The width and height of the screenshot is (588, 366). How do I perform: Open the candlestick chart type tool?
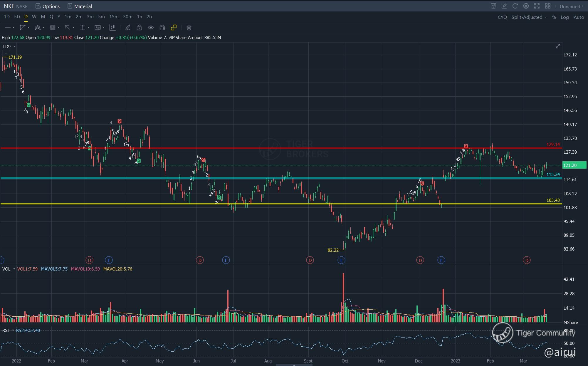(112, 28)
